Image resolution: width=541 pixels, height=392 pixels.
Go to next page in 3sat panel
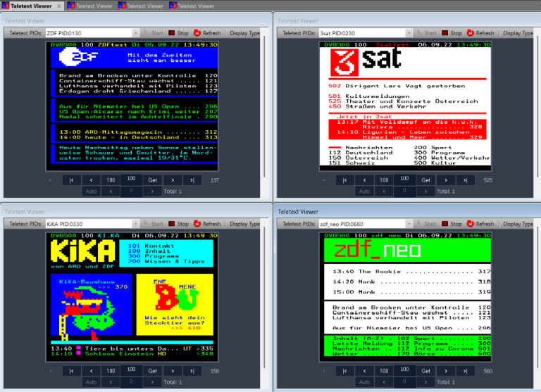pos(446,180)
